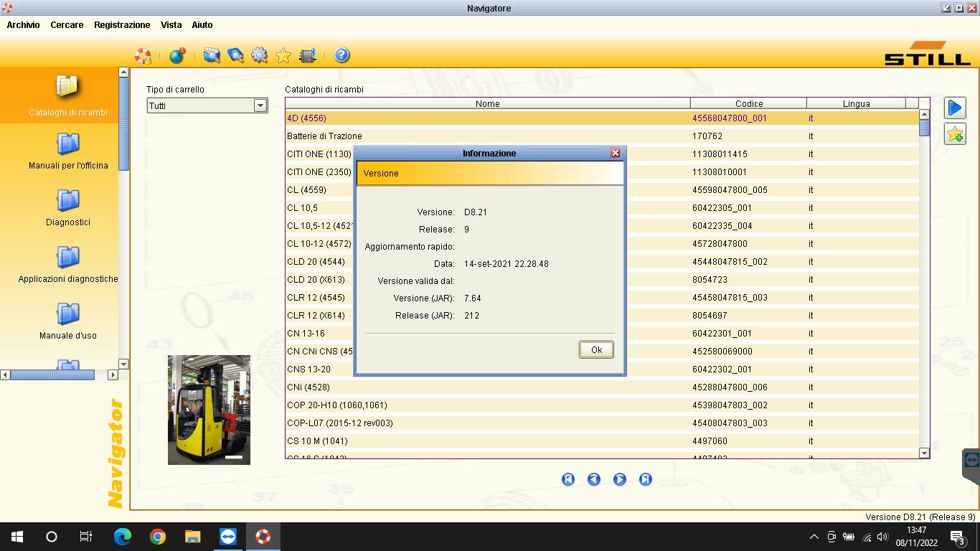Click the forklift thumbnail image
Viewport: 980px width, 551px height.
[x=209, y=410]
